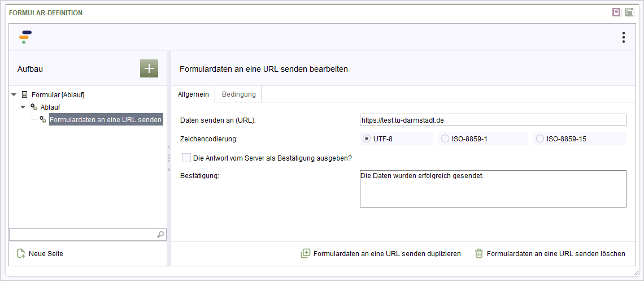Enable server response as confirmation checkbox
Viewport: 644px width, 281px height.
pos(186,158)
